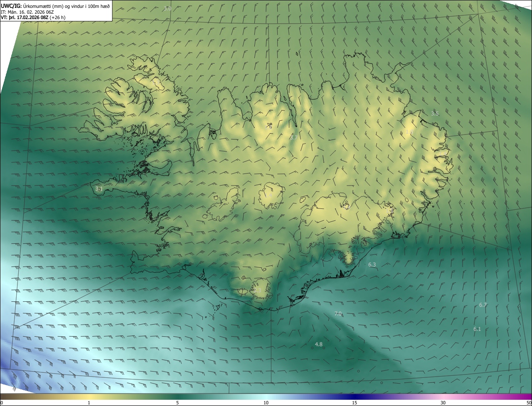
Task: Click the map title 'Úrkomumætti (mm) og vindur í 100m hæð'
Action: click(x=66, y=5)
